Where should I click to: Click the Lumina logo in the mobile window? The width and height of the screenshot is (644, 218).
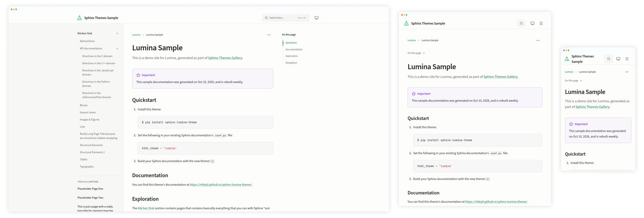point(567,59)
